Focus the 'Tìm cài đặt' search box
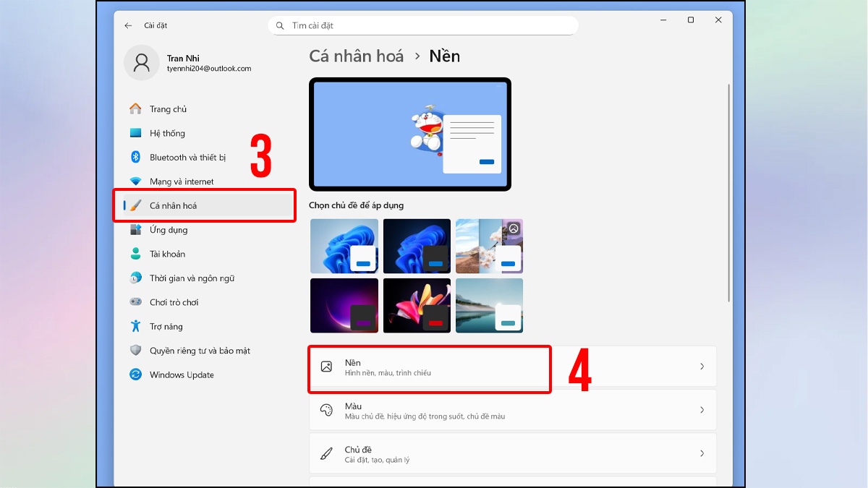868x488 pixels. (423, 25)
